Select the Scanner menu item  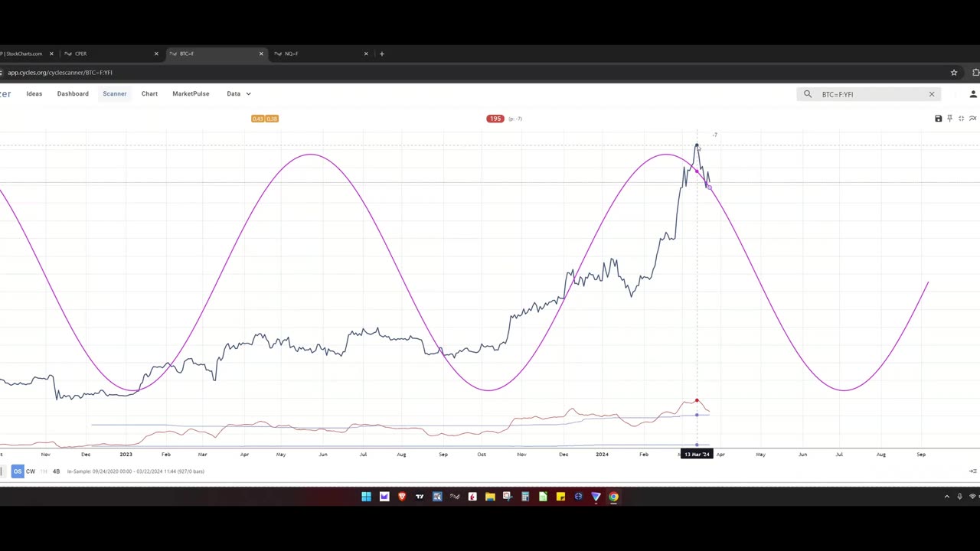click(115, 93)
